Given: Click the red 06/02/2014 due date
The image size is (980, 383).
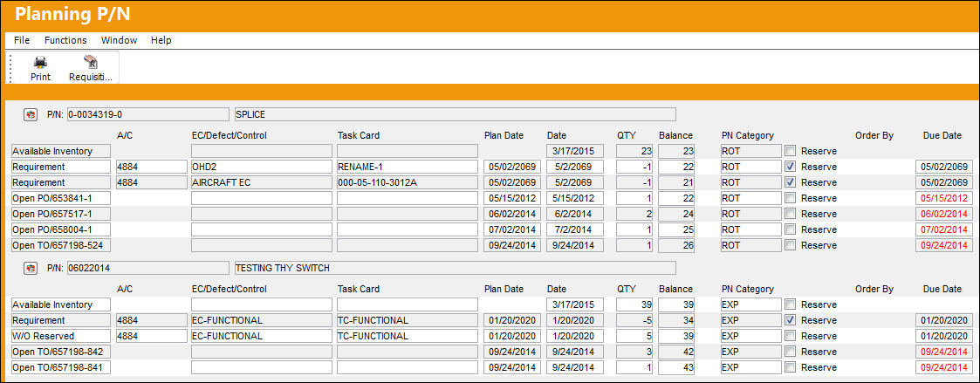Looking at the screenshot, I should click(944, 214).
